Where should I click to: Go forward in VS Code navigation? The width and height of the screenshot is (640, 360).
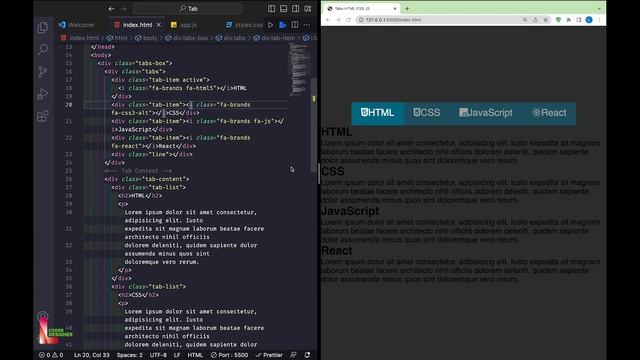pyautogui.click(x=124, y=9)
